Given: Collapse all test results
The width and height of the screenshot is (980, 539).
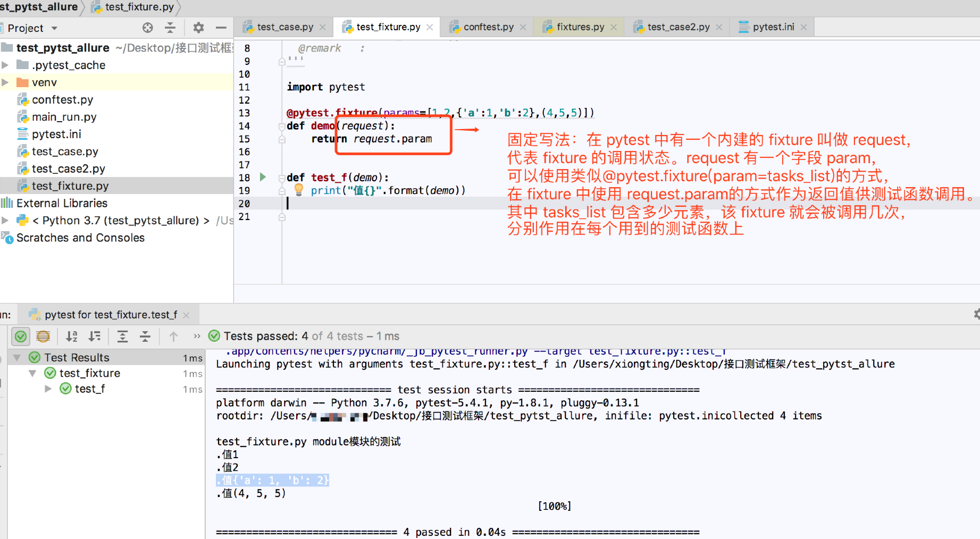Looking at the screenshot, I should tap(145, 336).
